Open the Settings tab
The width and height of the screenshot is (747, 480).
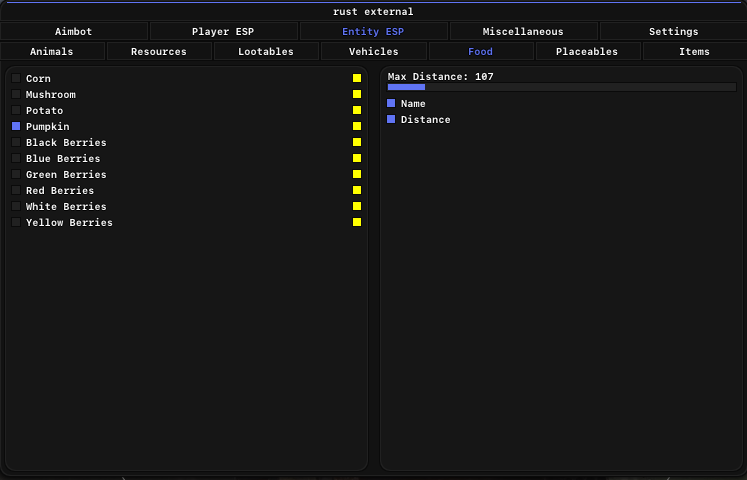click(x=673, y=31)
